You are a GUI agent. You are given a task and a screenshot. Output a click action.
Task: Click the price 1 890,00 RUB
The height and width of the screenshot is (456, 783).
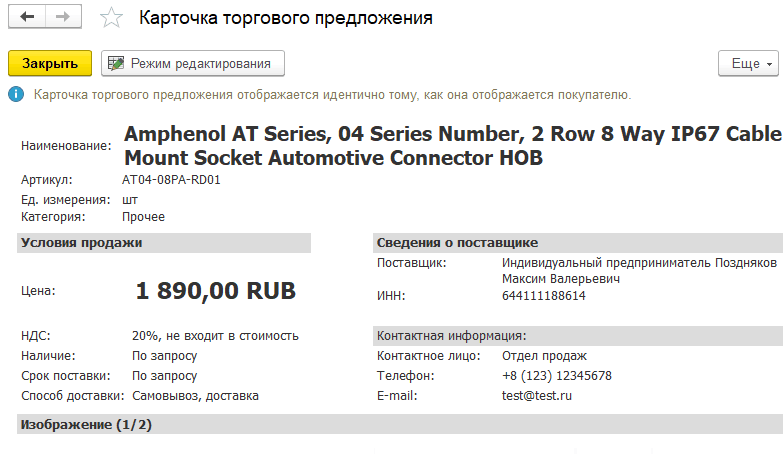(x=216, y=291)
